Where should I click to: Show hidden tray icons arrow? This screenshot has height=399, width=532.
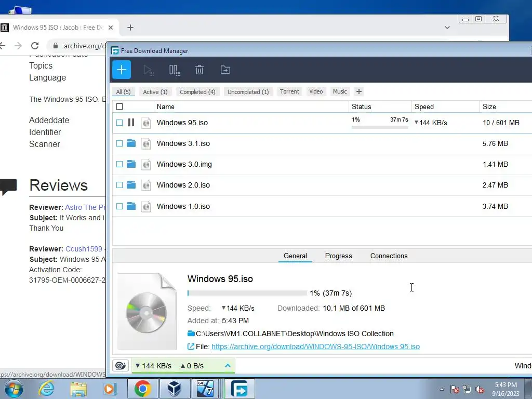(x=442, y=390)
